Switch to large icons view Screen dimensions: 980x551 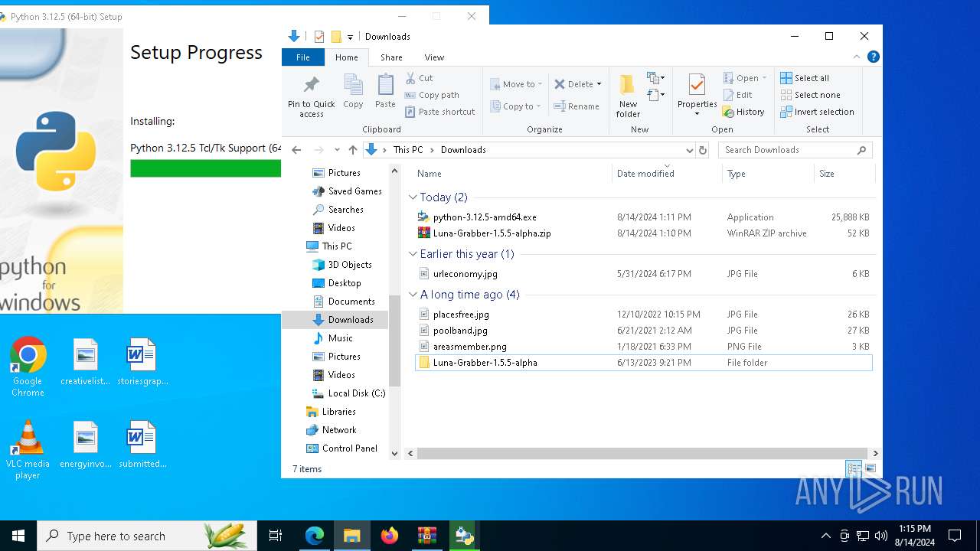click(871, 468)
